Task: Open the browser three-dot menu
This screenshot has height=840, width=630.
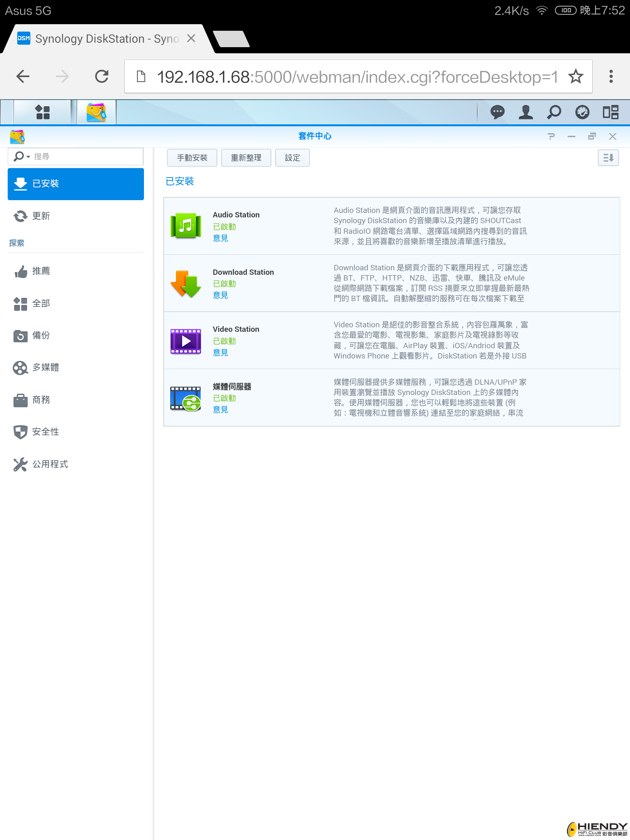Action: [611, 76]
